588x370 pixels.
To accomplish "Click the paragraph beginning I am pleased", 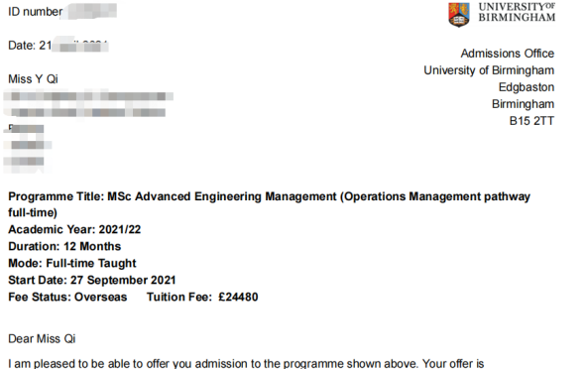I will (246, 363).
